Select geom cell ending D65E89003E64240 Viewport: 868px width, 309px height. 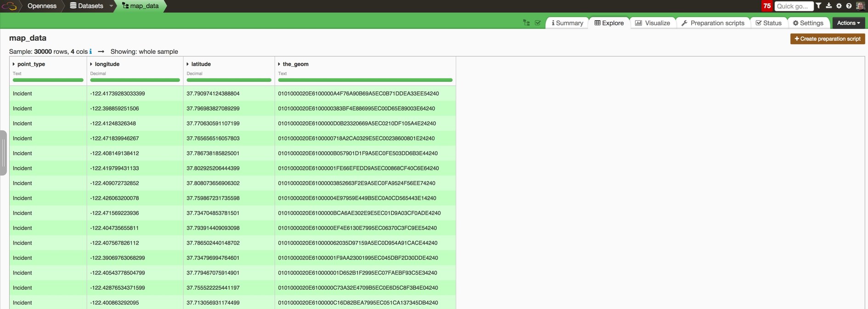coord(366,109)
